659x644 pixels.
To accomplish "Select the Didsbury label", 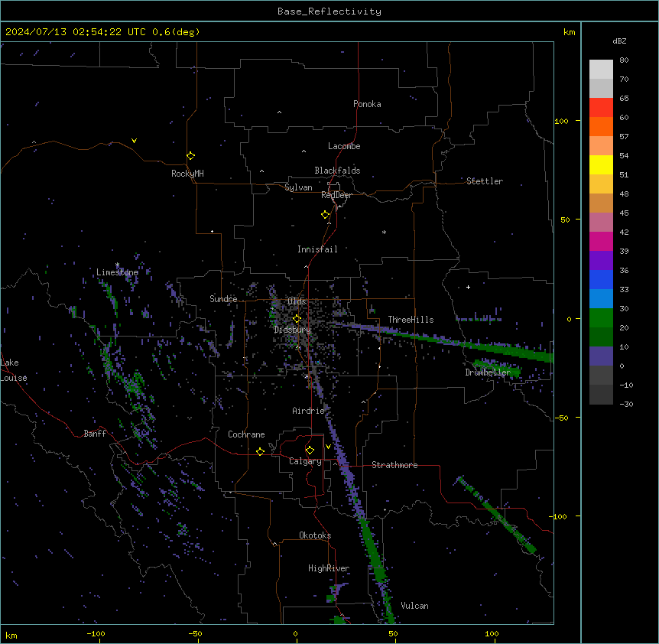I will (293, 330).
